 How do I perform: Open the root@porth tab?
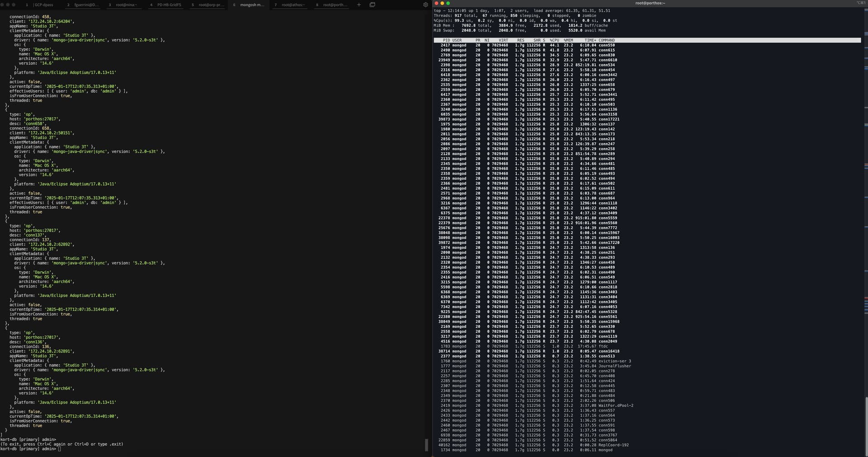pyautogui.click(x=335, y=5)
